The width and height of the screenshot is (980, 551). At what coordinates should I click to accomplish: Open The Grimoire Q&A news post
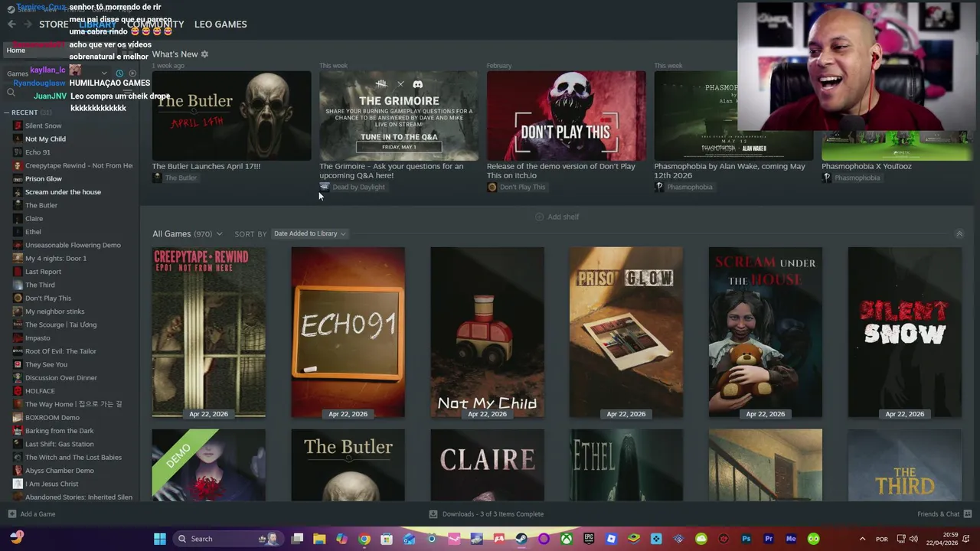[x=399, y=116]
